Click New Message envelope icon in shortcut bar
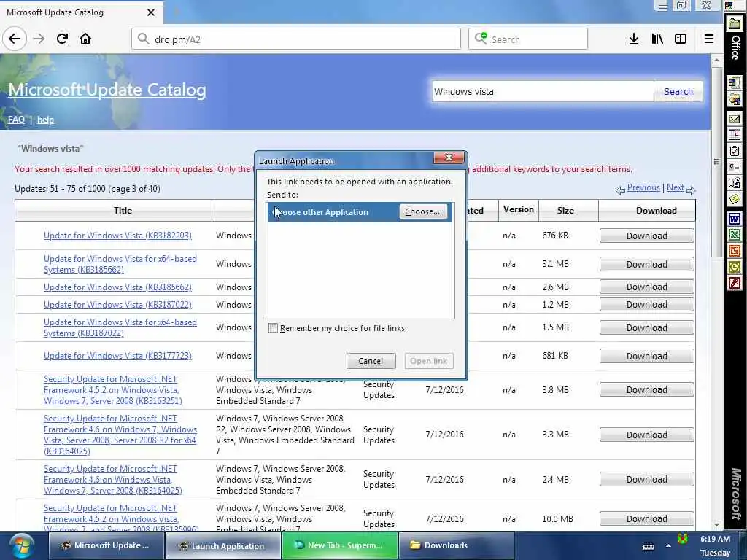The width and height of the screenshot is (747, 560). 735,119
